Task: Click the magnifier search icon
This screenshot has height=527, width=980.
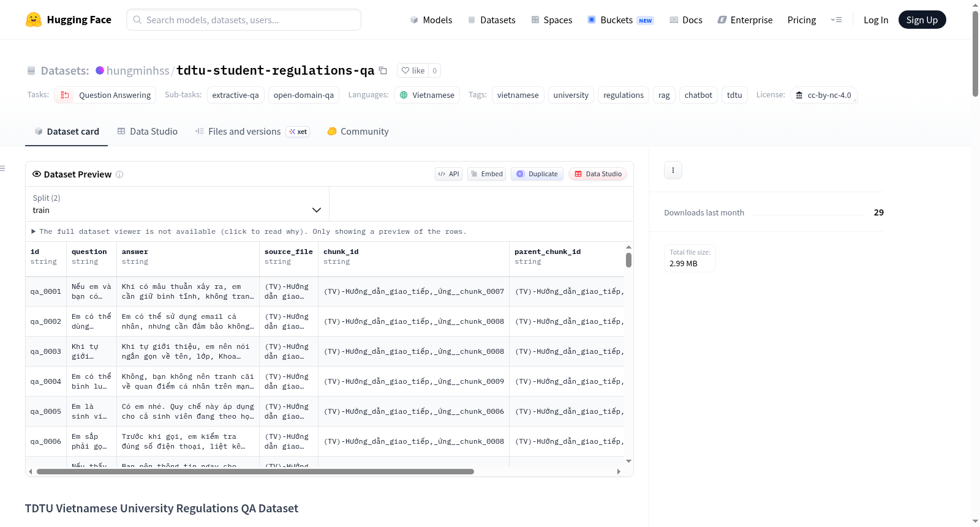Action: coord(137,20)
